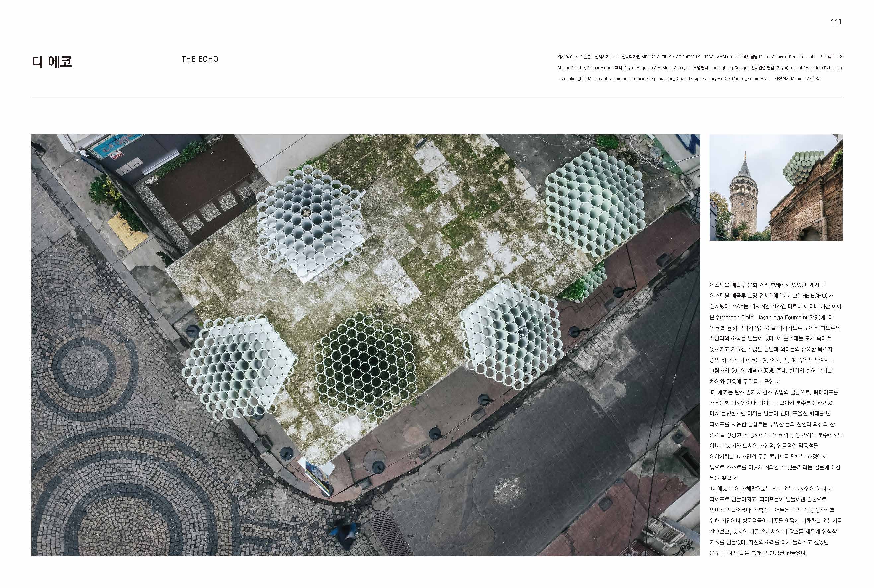Click the top-left white pipe cluster
The height and width of the screenshot is (588, 874).
(x=310, y=224)
